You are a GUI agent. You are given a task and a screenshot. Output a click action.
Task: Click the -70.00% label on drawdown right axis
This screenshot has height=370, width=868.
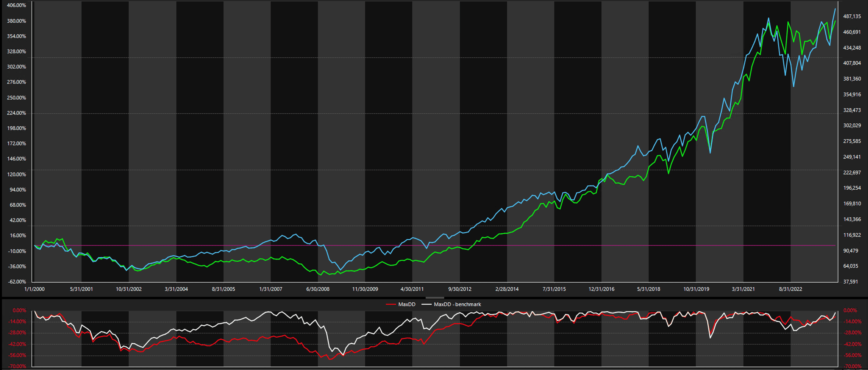coord(852,367)
